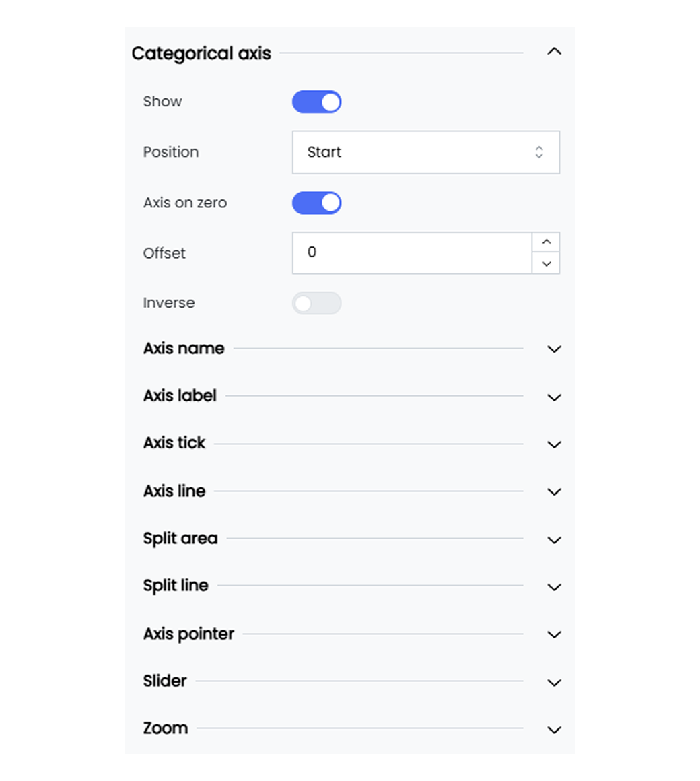Click the Split area section title
This screenshot has width=700, height=781.
(180, 539)
